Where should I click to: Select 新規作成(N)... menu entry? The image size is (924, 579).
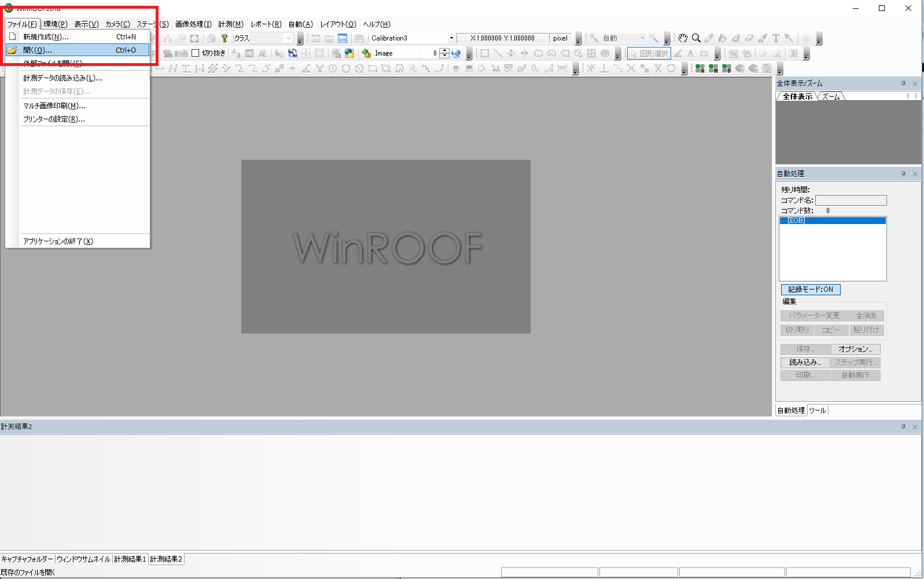[78, 36]
